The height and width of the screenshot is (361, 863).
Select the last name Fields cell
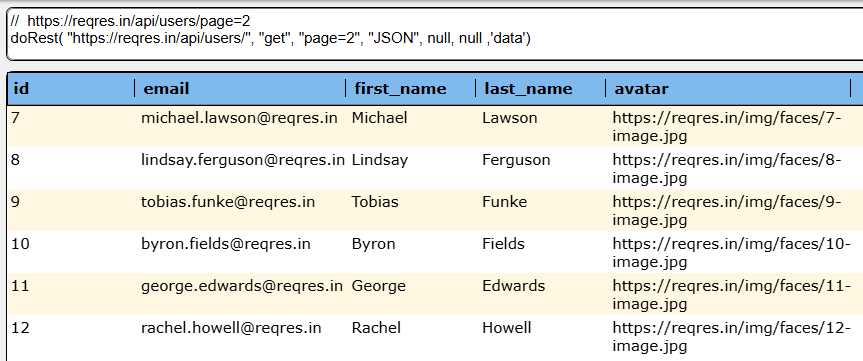(x=503, y=244)
